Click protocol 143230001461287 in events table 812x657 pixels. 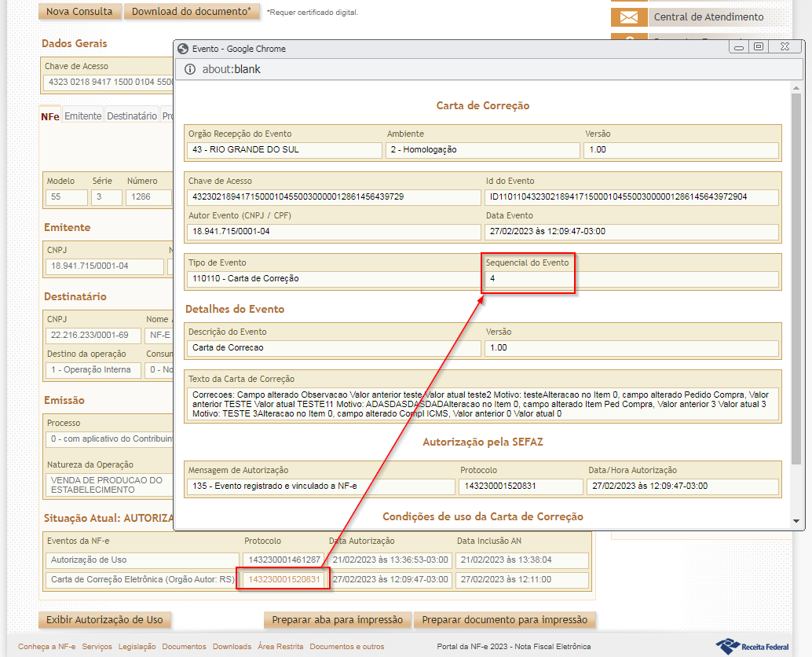click(x=283, y=560)
